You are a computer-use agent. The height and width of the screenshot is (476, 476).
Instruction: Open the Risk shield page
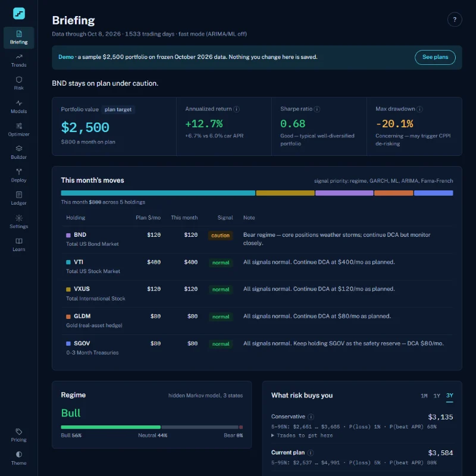coord(19,83)
